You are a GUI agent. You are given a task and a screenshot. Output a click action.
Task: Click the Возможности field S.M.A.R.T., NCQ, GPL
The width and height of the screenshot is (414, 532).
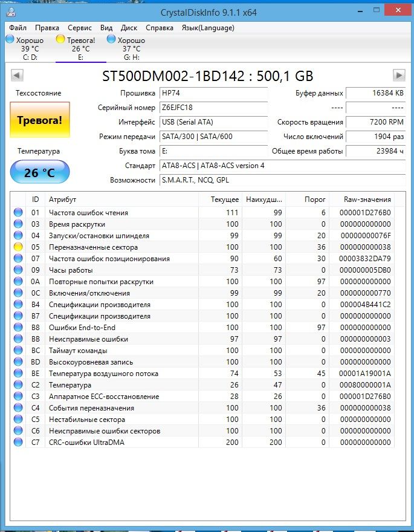[x=282, y=181]
